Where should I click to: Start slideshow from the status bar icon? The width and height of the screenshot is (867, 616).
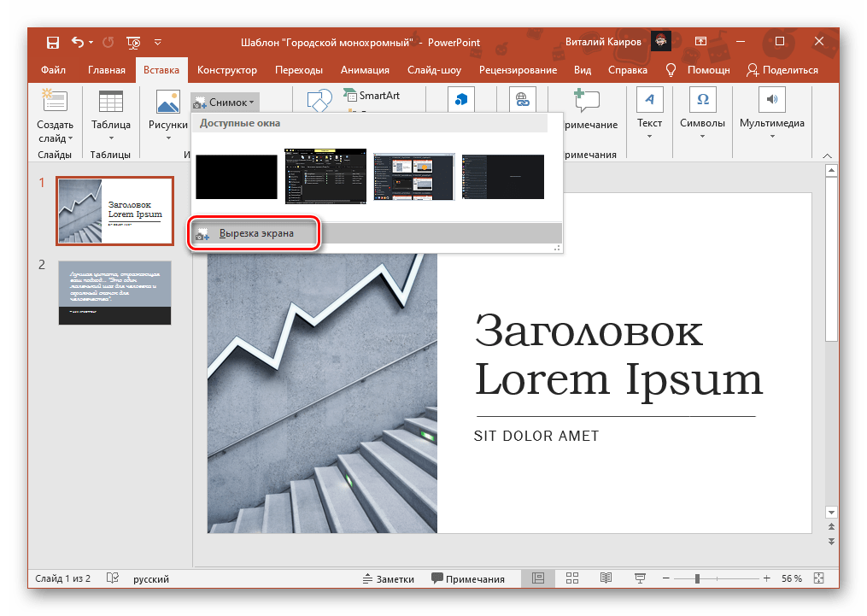point(640,578)
